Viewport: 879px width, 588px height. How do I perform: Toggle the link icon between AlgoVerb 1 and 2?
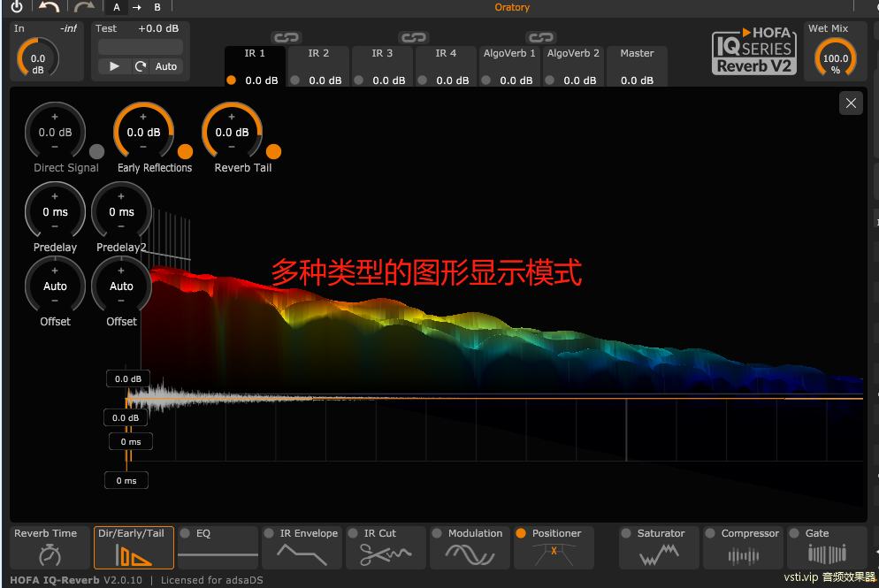pyautogui.click(x=541, y=37)
